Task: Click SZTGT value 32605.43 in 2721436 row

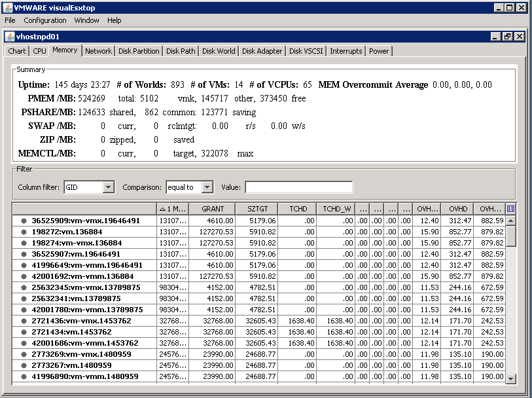Action: coord(261,321)
